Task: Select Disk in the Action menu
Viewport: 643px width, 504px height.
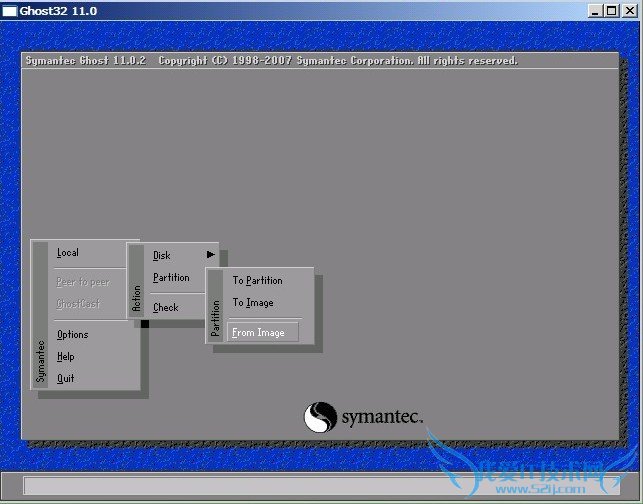Action: coord(162,255)
